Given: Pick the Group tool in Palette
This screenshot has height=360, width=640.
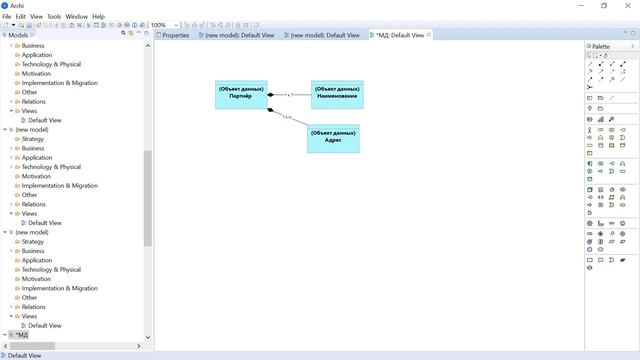Looking at the screenshot, I should (600, 98).
